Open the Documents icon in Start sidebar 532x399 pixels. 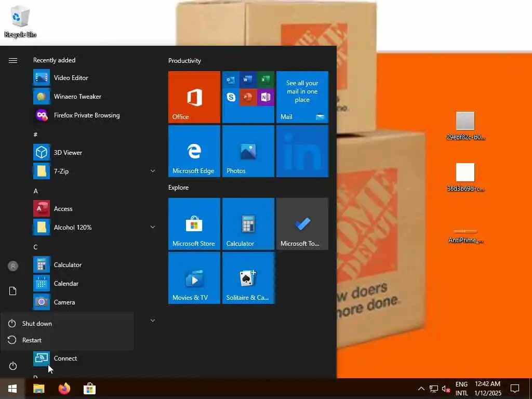click(x=13, y=291)
